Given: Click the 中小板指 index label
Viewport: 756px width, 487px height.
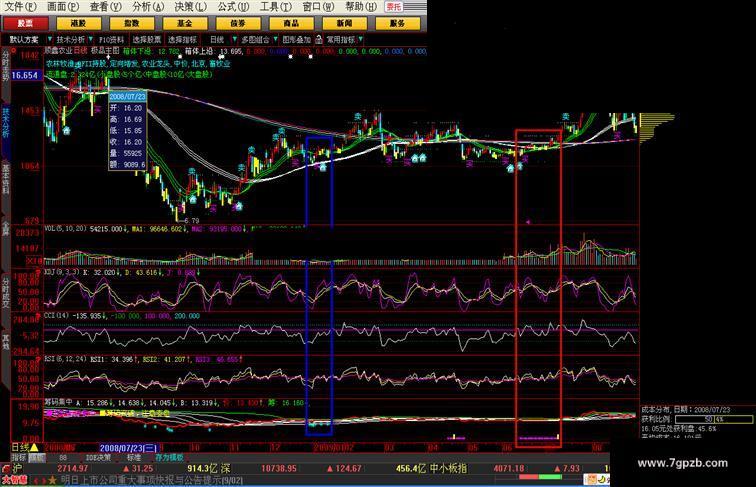Looking at the screenshot, I should 448,468.
